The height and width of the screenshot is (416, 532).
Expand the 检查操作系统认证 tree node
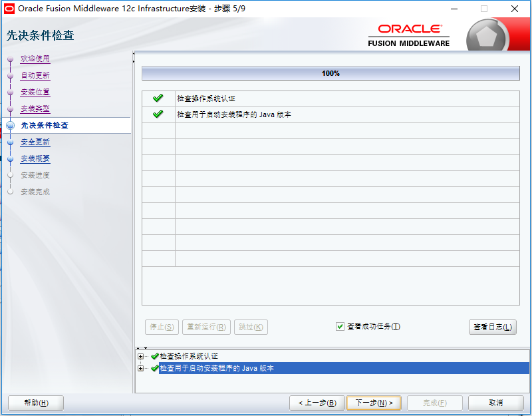[141, 356]
